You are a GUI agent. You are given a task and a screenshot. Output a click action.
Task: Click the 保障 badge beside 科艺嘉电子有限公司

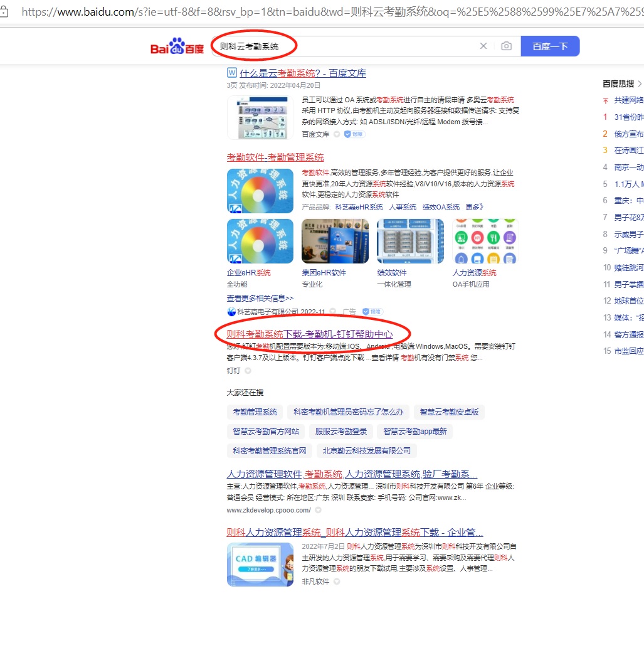[372, 312]
